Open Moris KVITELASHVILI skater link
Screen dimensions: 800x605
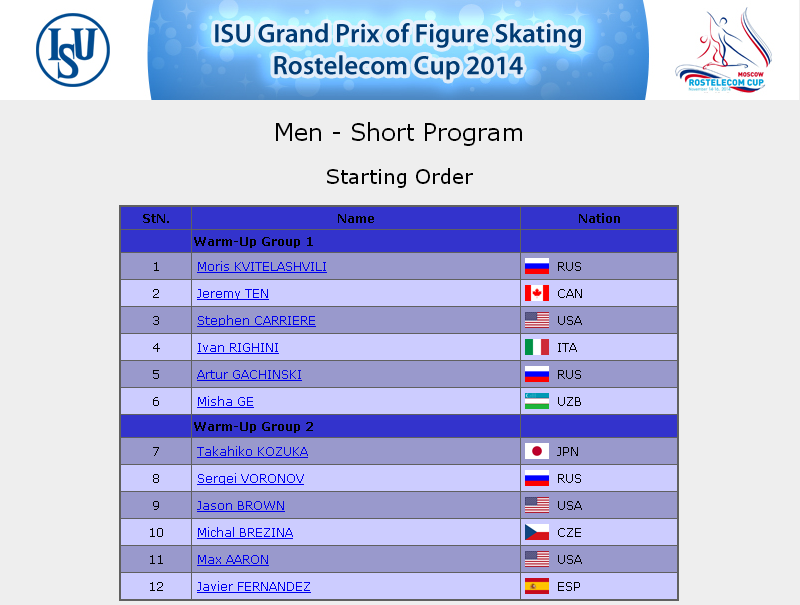pos(262,267)
